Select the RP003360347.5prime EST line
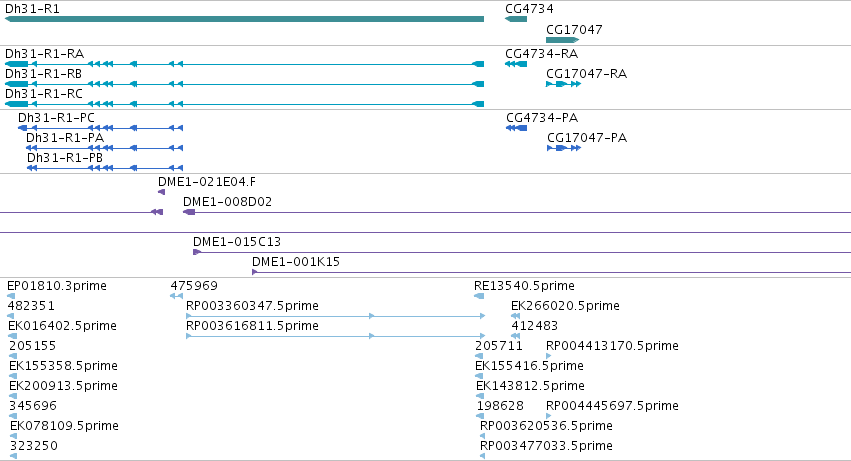Screen dimensions: 851x461 point(335,316)
